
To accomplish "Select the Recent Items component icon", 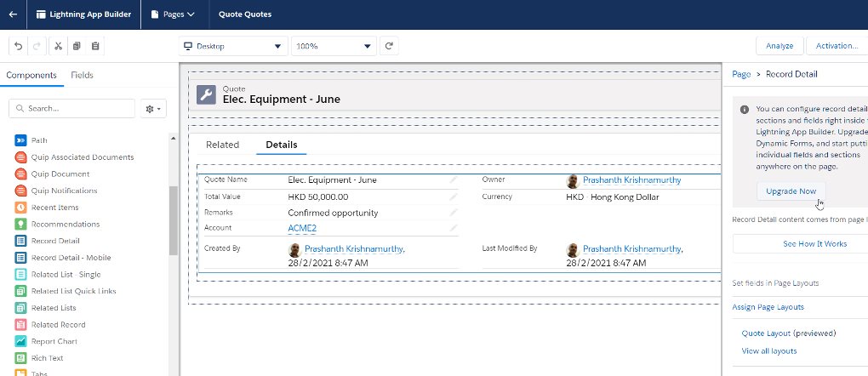I will tap(20, 208).
